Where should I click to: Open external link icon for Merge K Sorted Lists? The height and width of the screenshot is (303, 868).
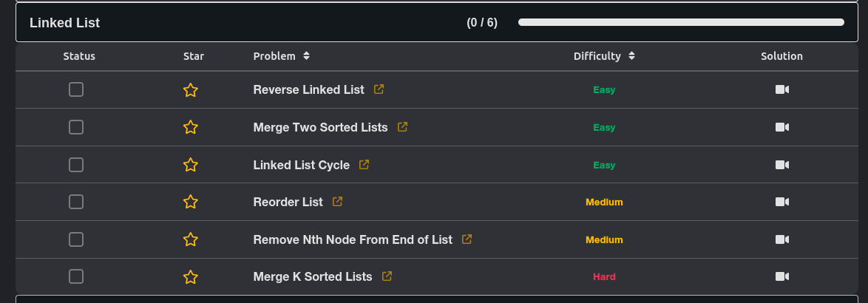387,276
